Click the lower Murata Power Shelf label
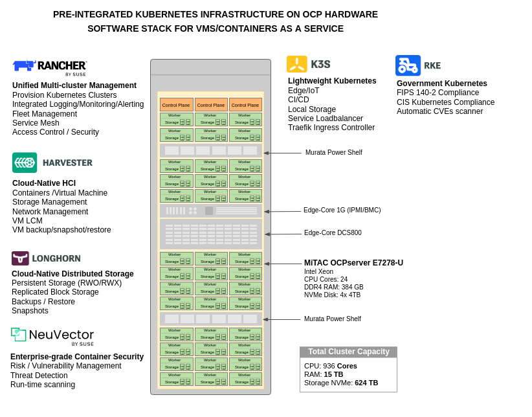This screenshot has height=417, width=532. click(332, 319)
